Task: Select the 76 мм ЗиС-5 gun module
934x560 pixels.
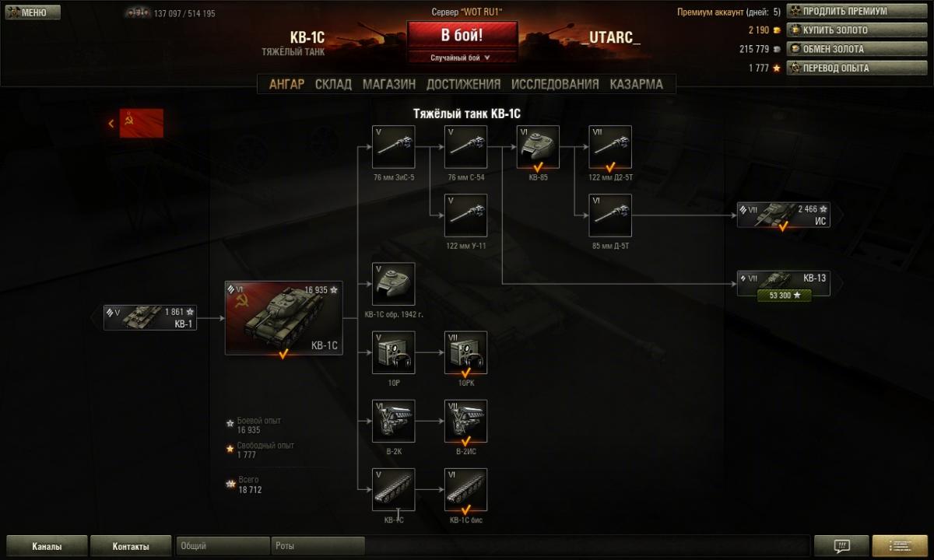Action: pyautogui.click(x=393, y=147)
